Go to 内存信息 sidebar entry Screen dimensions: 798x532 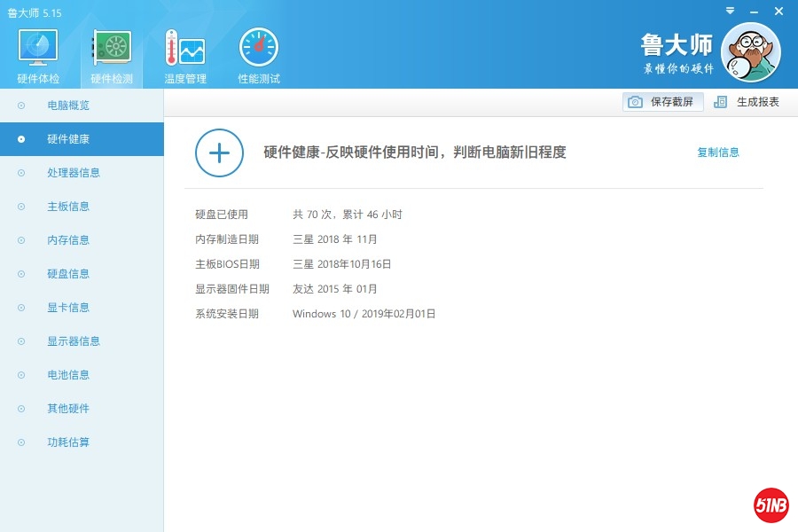pos(68,240)
